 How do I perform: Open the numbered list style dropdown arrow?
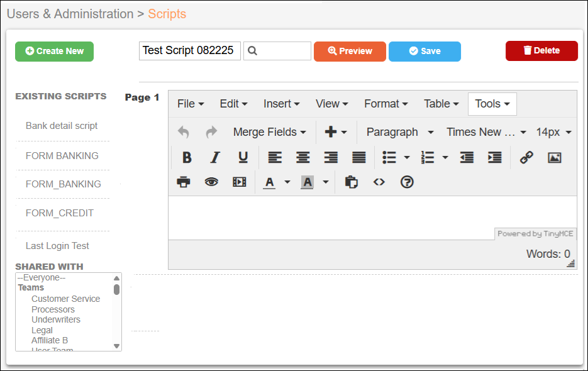pyautogui.click(x=445, y=158)
